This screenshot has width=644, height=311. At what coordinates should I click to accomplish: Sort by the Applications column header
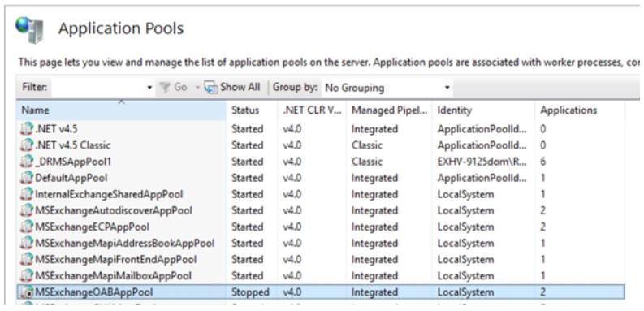580,110
